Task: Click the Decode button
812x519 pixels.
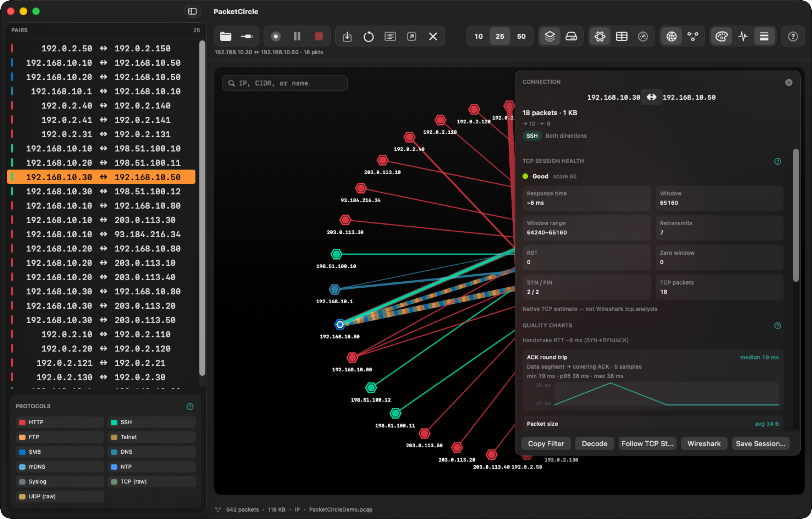Action: [x=594, y=444]
